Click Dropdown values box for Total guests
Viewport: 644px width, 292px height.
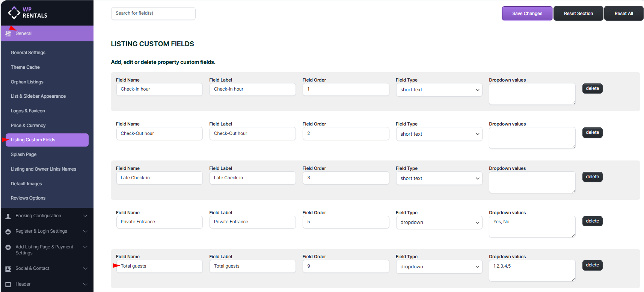point(532,271)
